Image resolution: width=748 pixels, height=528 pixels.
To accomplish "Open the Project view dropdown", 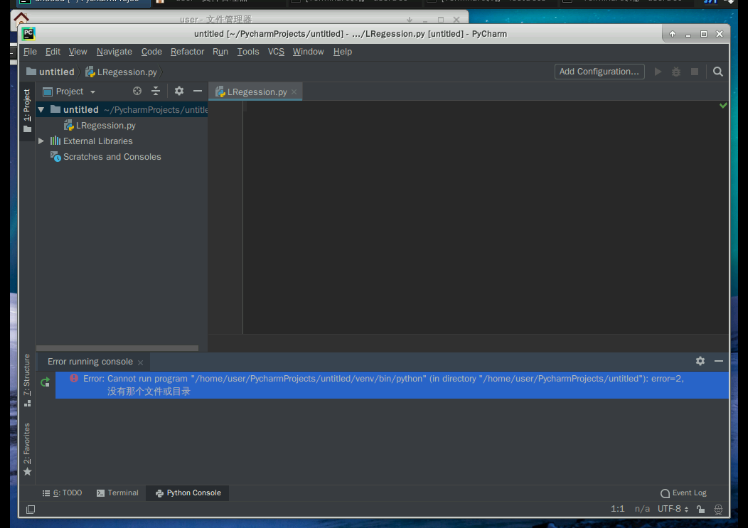I will 70,91.
